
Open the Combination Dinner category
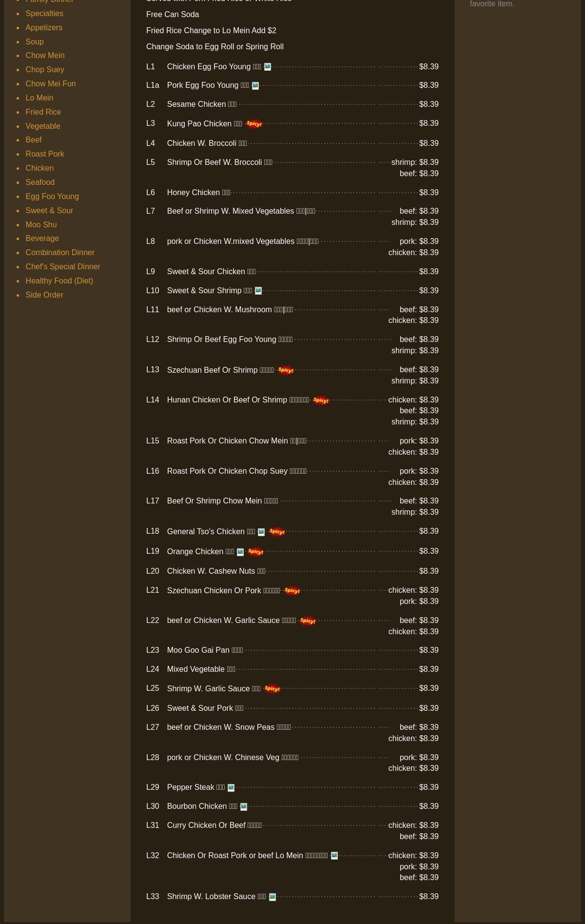pos(60,252)
